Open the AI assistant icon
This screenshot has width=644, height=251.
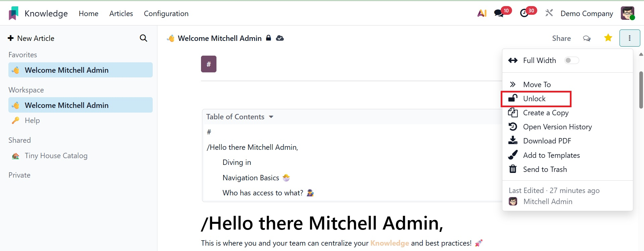pos(482,13)
